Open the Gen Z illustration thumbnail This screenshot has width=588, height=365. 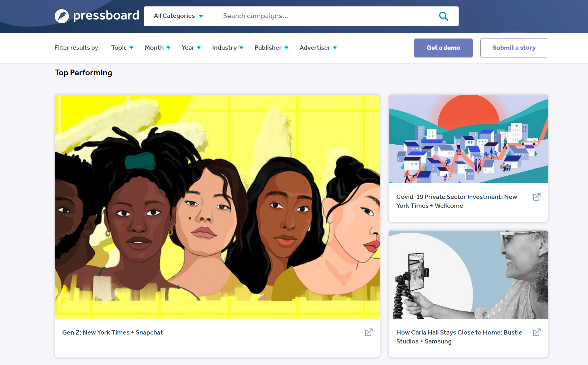[217, 207]
